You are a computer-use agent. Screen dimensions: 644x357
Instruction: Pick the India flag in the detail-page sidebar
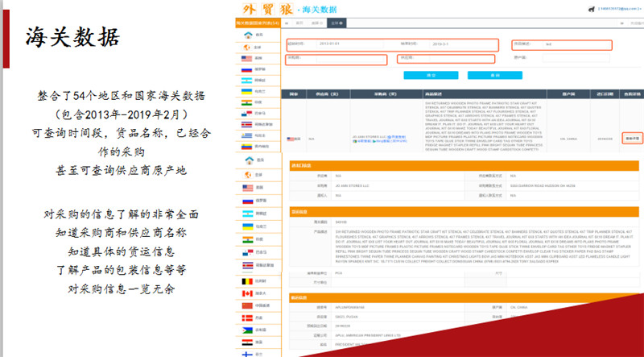coord(248,239)
